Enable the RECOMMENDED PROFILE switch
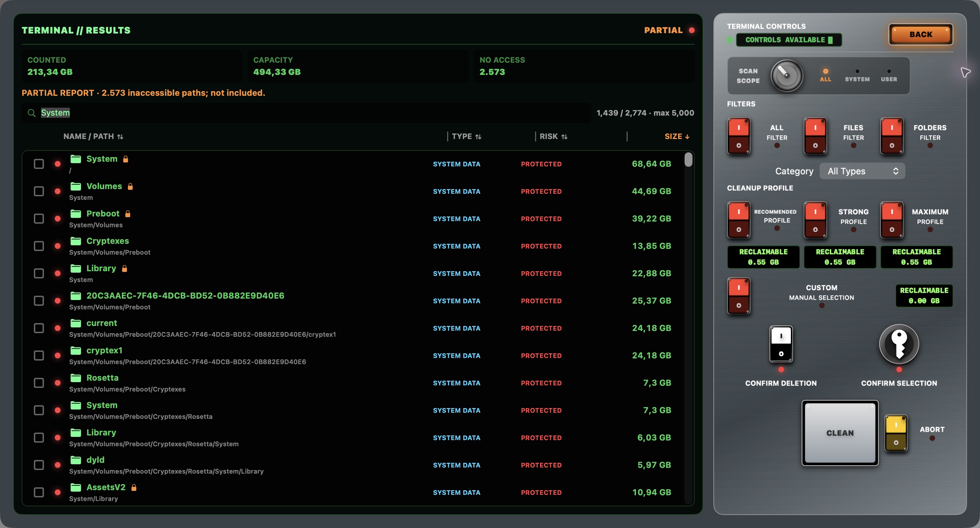Viewport: 980px width, 528px height. pos(739,220)
